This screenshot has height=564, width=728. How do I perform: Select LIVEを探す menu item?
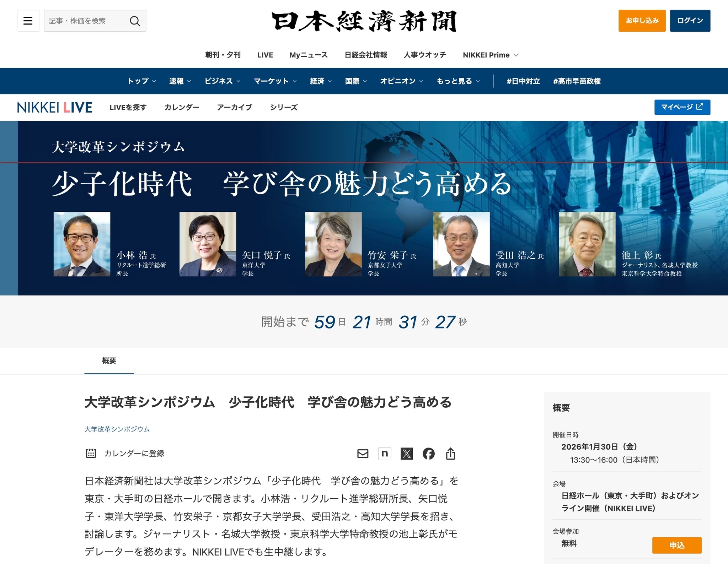click(x=128, y=107)
